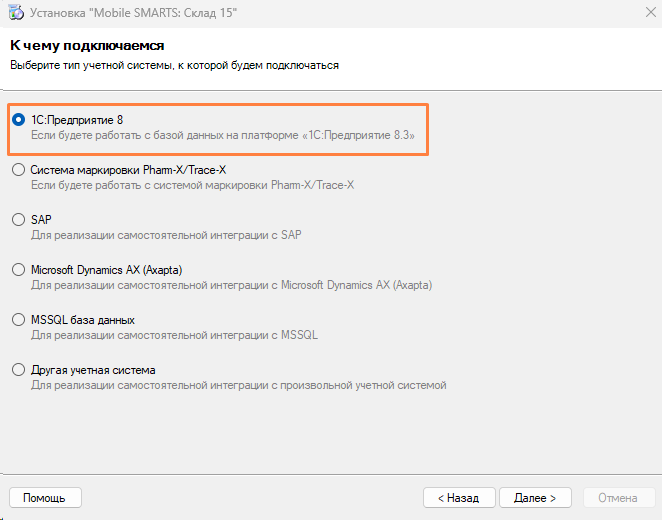Select the SAP radio button

pyautogui.click(x=18, y=220)
